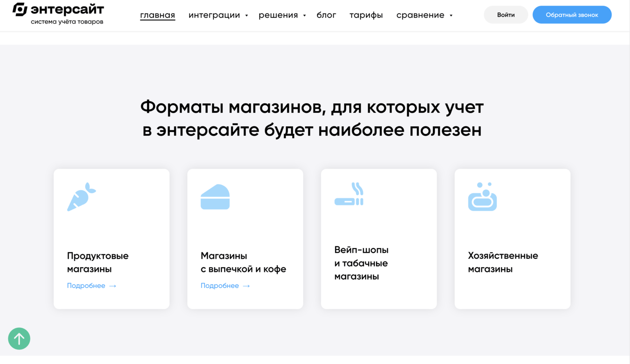
Task: Follow the arrow next to Подробнее under Магазины с выпечкой
Action: point(246,286)
